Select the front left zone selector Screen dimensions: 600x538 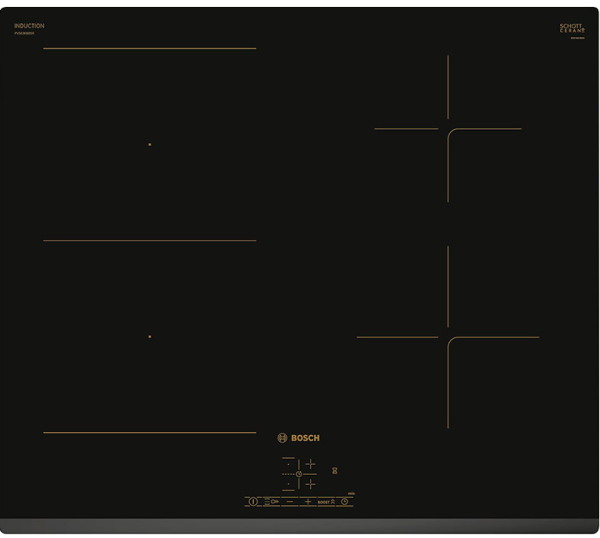point(289,484)
